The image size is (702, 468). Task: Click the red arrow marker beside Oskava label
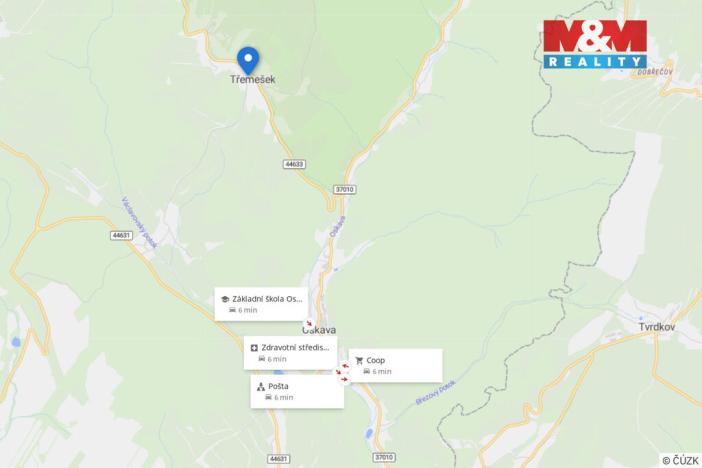pyautogui.click(x=308, y=323)
